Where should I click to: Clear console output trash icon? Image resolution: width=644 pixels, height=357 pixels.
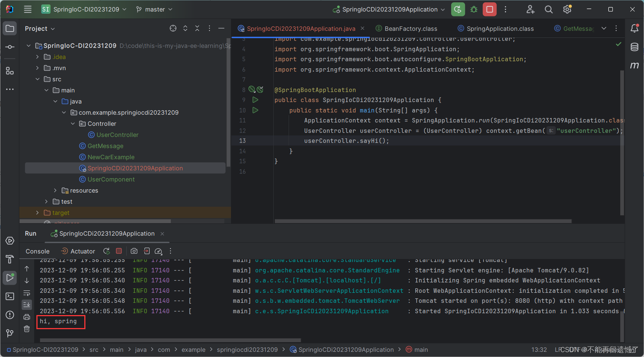click(x=27, y=329)
